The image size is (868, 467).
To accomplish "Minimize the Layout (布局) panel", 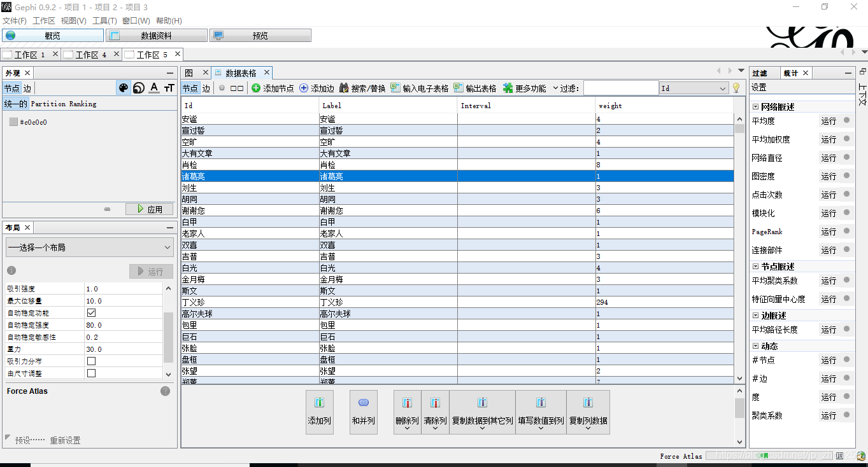I will click(170, 228).
